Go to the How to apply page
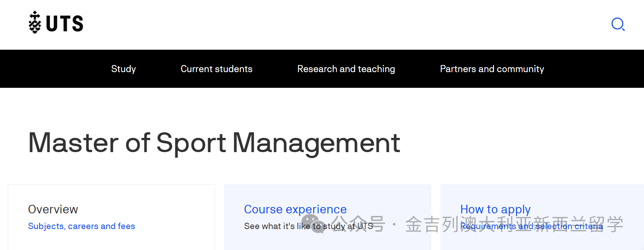This screenshot has height=250, width=644. [x=495, y=209]
